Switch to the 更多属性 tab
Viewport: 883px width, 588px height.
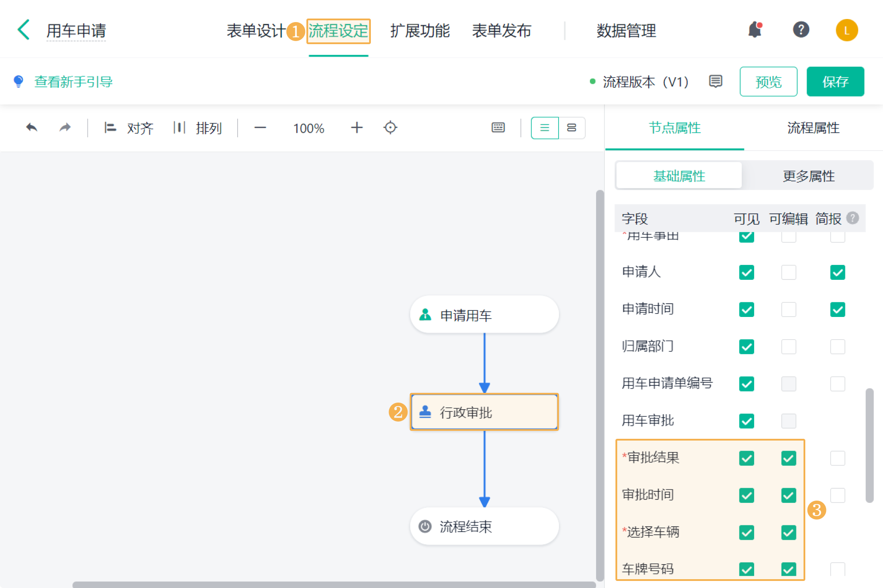point(808,176)
